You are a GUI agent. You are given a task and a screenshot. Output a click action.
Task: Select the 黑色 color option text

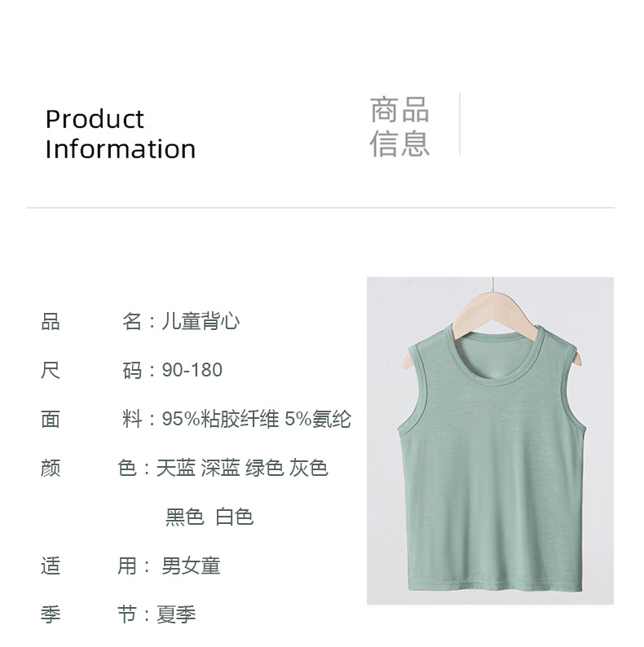coord(184,517)
